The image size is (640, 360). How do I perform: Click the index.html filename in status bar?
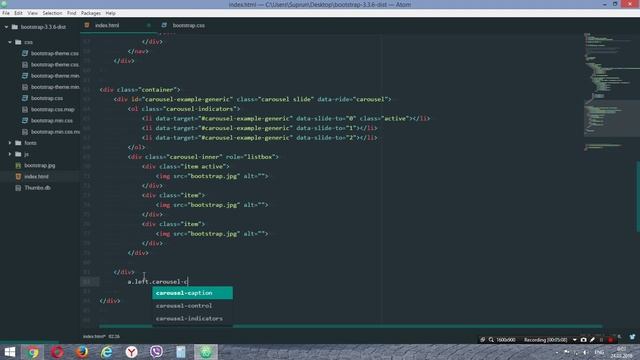(x=94, y=337)
